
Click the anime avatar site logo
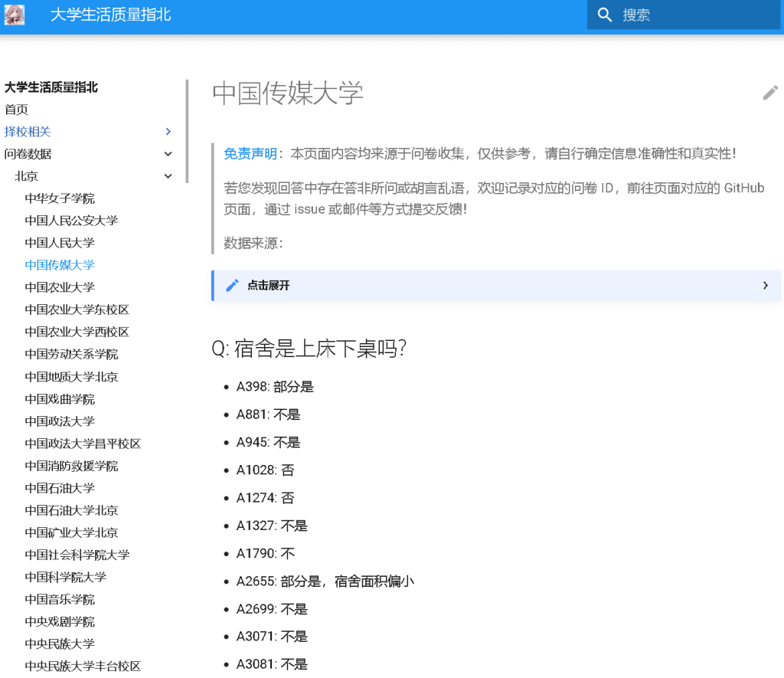click(14, 15)
